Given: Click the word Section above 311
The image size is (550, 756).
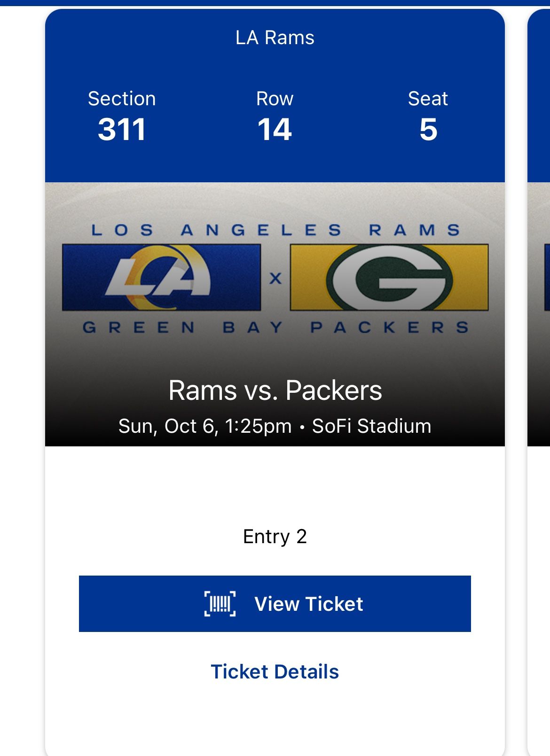Looking at the screenshot, I should tap(122, 99).
